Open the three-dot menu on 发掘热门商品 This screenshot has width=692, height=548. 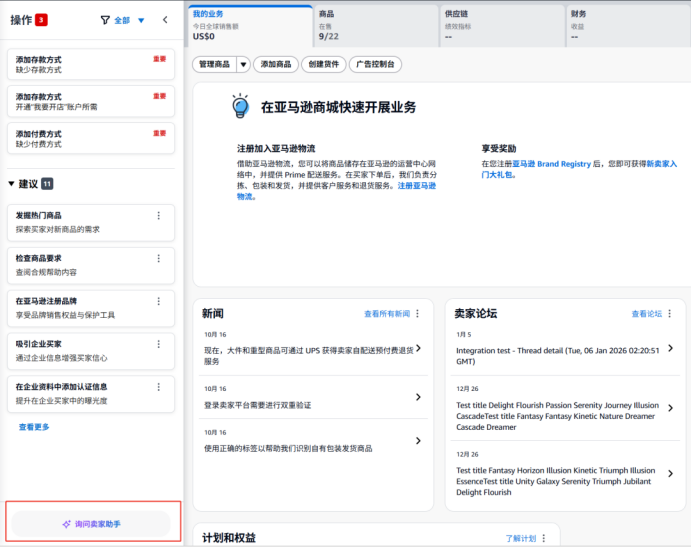pos(159,215)
